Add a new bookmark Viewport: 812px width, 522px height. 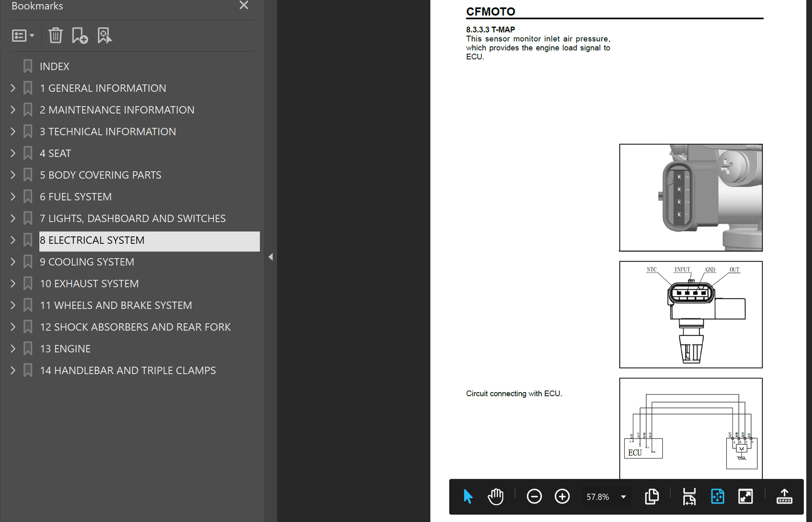point(80,36)
